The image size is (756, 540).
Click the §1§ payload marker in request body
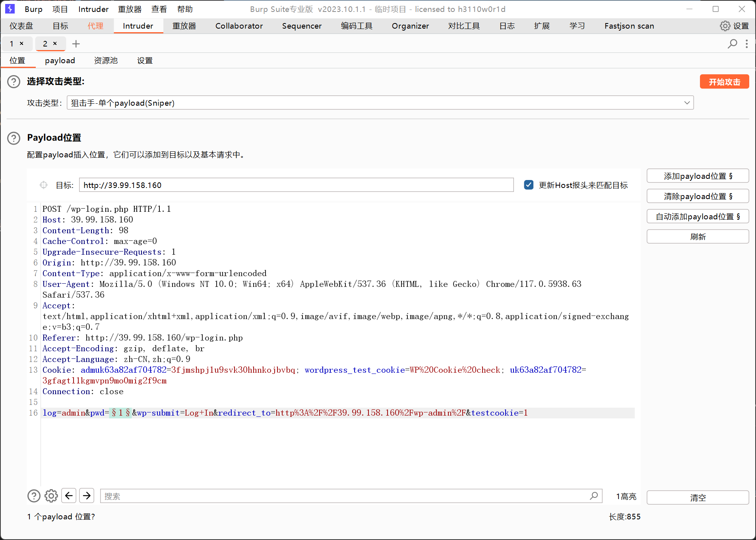121,413
